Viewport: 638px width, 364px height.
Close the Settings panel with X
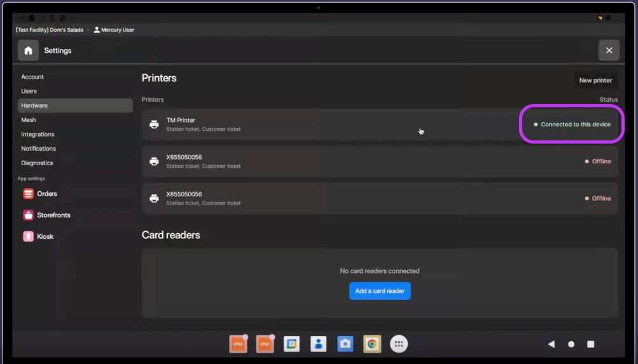(x=609, y=51)
